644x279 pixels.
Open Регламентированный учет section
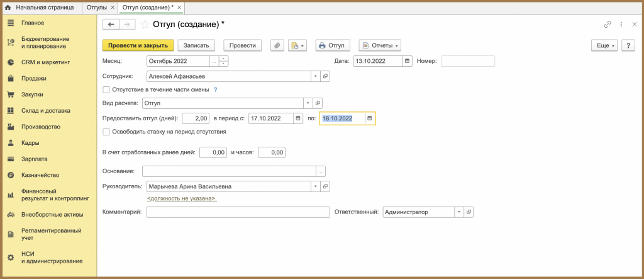tap(52, 234)
